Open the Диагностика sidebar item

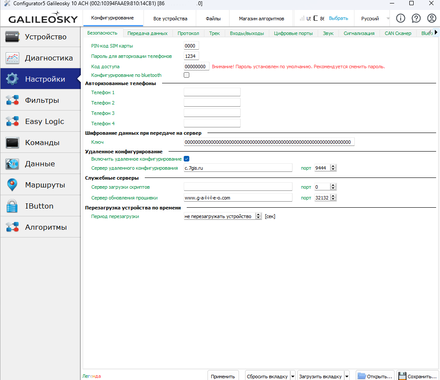(40, 58)
